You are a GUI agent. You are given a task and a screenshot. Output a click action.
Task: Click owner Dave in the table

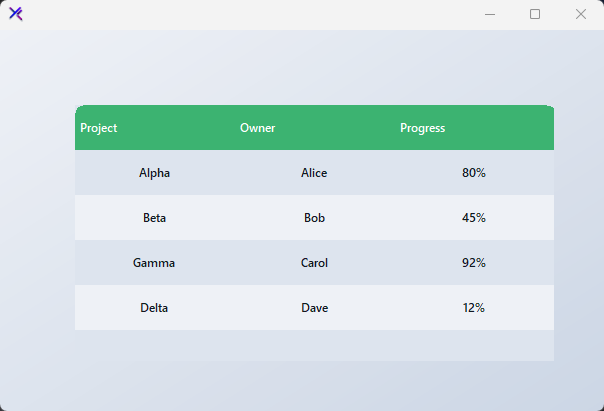314,308
